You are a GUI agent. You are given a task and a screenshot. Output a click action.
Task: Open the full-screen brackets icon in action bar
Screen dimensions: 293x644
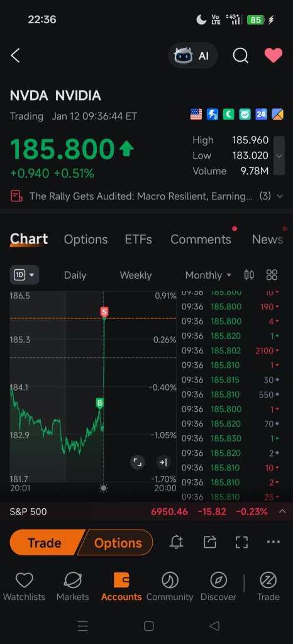pyautogui.click(x=241, y=542)
